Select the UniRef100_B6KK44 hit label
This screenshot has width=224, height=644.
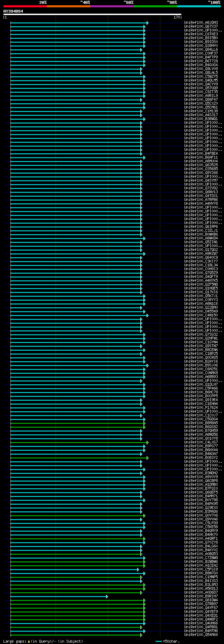(x=201, y=450)
